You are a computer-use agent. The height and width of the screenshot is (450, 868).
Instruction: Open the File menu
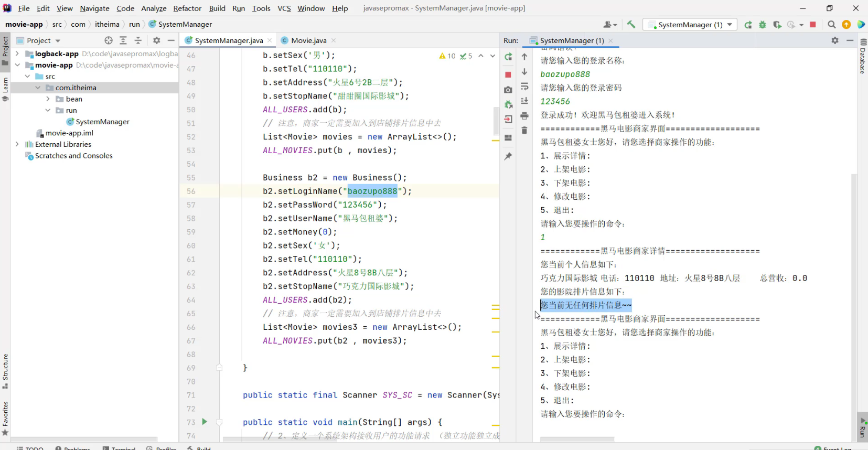(24, 8)
